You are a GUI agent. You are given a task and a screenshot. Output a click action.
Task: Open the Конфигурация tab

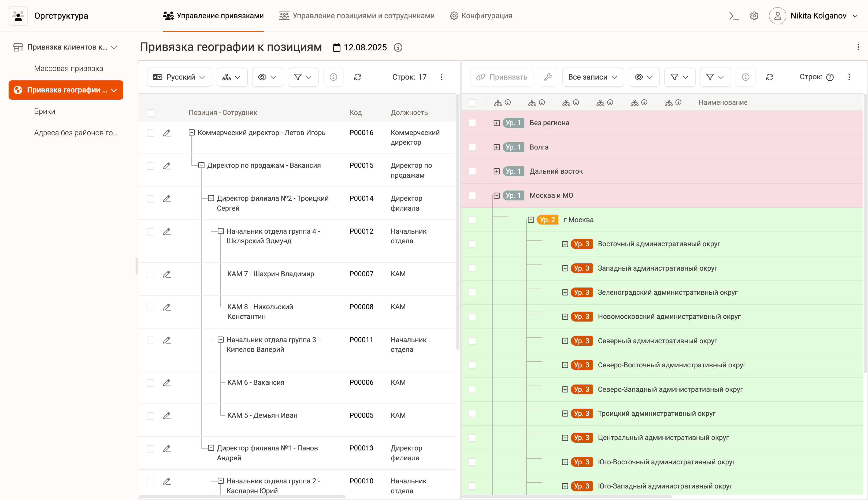coord(481,16)
